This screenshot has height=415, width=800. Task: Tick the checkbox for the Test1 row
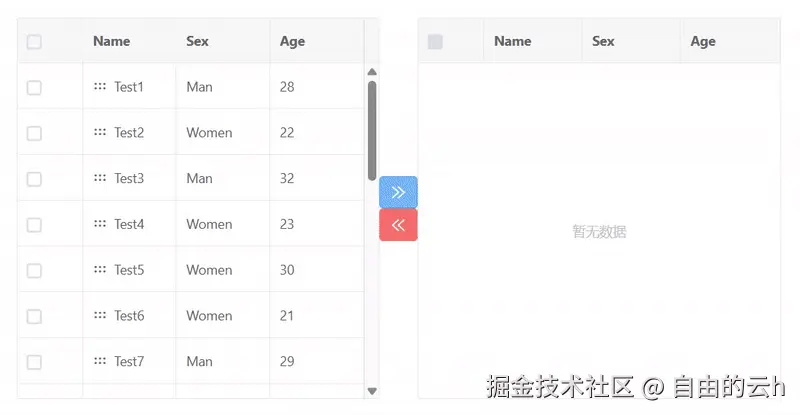(x=34, y=88)
